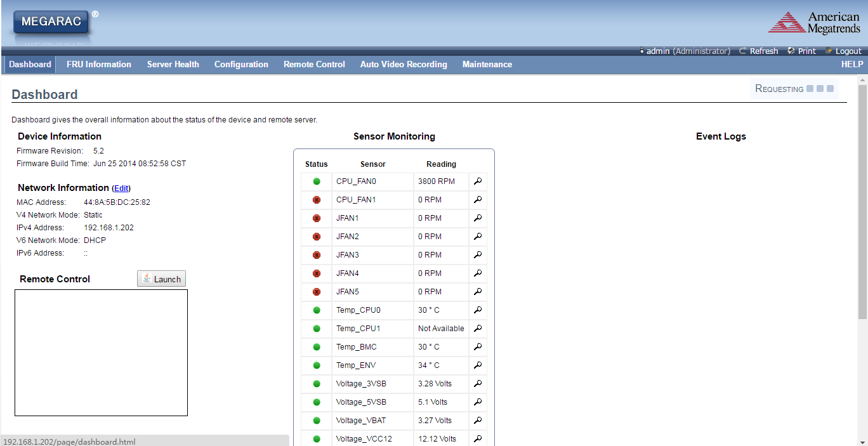868x446 pixels.
Task: Click the American Megatrends logo
Action: point(815,23)
